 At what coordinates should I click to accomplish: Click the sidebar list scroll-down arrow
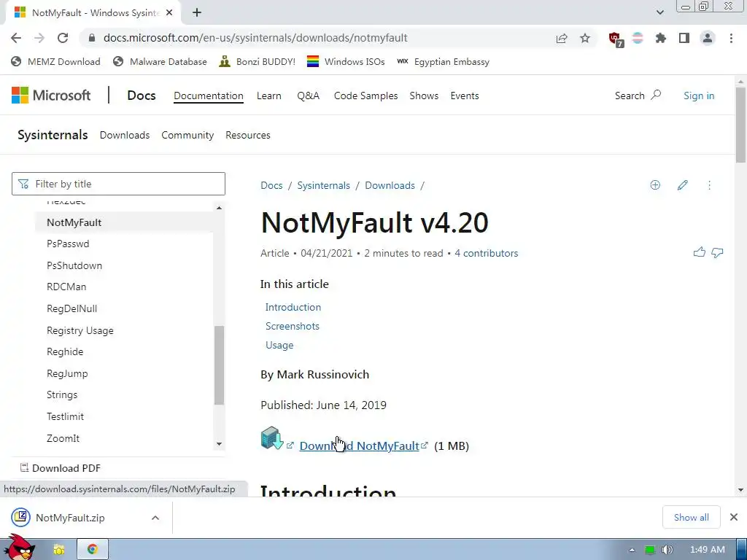coord(219,444)
